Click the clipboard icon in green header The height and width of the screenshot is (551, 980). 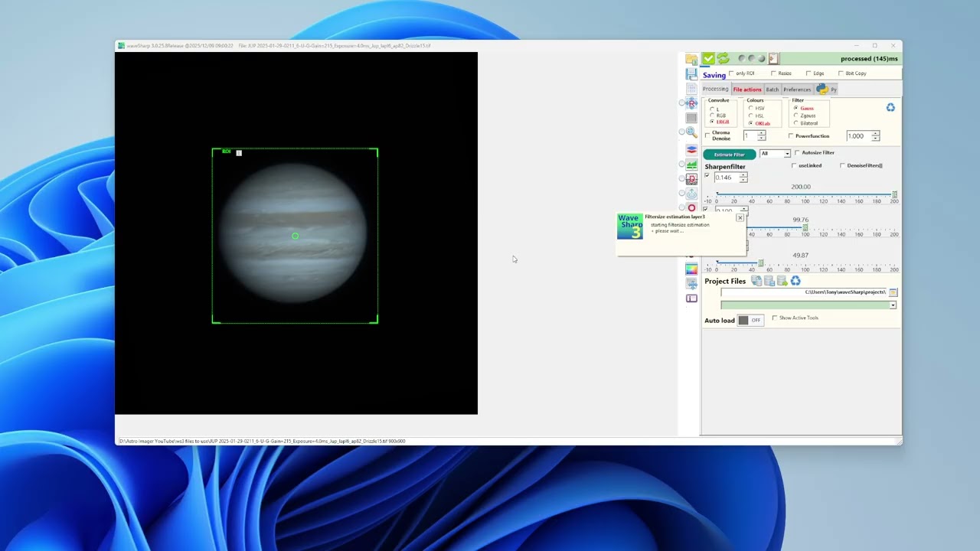pos(773,58)
